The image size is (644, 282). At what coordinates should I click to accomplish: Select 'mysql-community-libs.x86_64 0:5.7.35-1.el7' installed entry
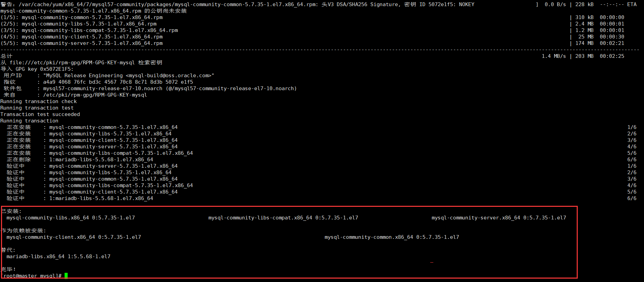71,218
